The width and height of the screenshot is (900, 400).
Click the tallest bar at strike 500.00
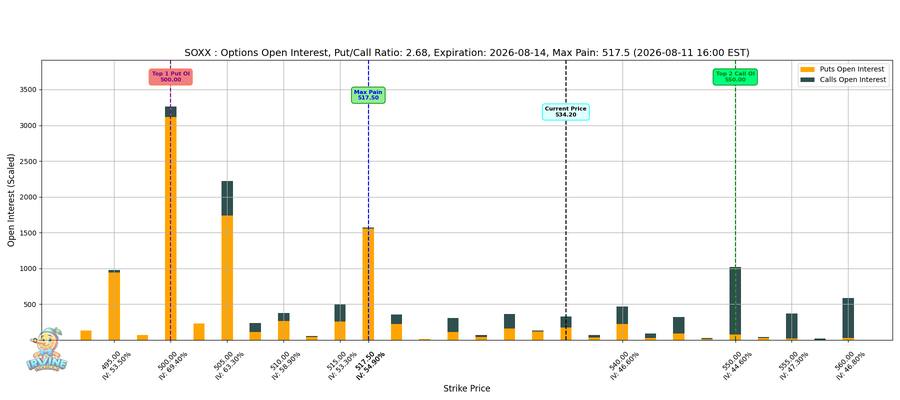(x=170, y=223)
